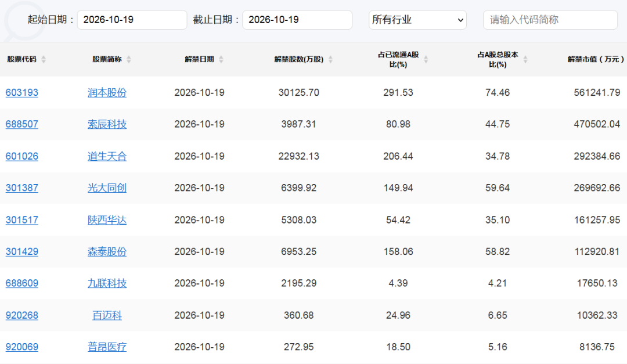Select total share ratio 44.75
Viewport: 627px width, 364px height.
pyautogui.click(x=498, y=124)
